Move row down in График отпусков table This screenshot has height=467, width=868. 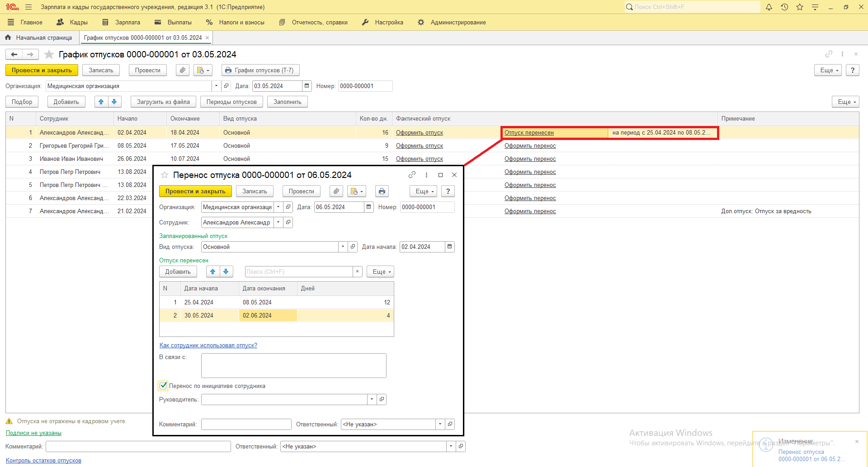pyautogui.click(x=114, y=102)
